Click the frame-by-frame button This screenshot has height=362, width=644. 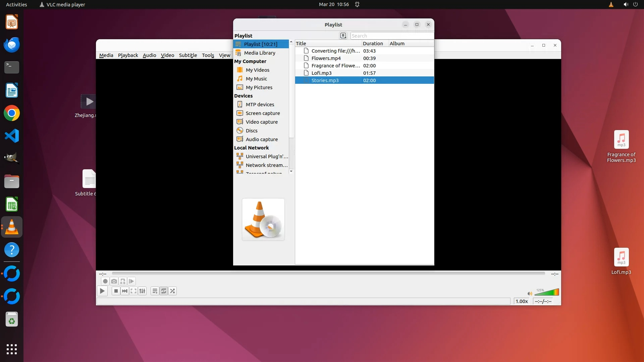click(131, 281)
